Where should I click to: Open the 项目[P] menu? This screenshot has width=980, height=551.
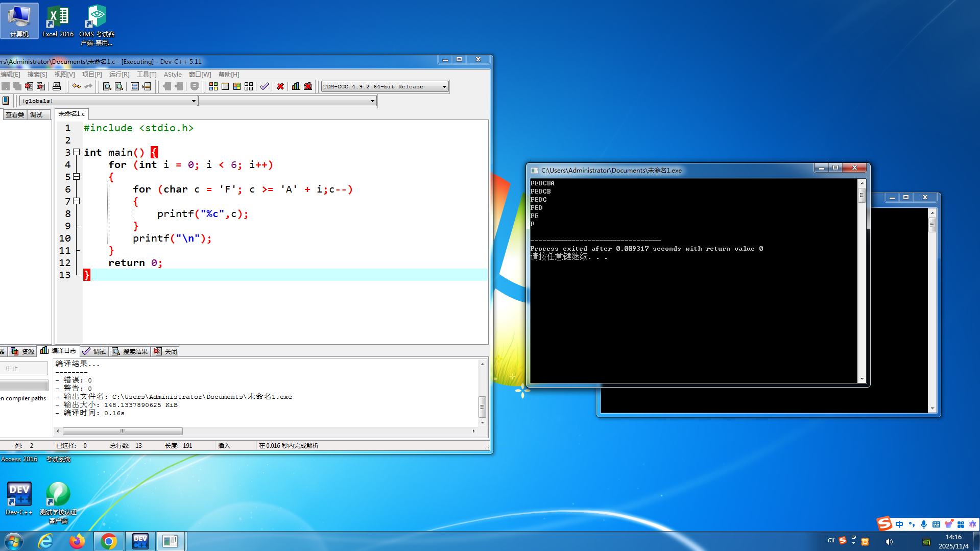tap(92, 74)
